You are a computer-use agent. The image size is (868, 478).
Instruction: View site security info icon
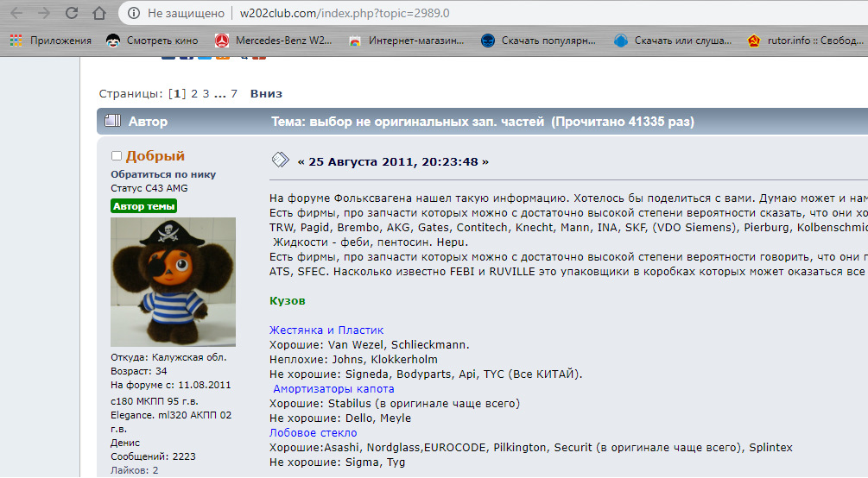[134, 13]
